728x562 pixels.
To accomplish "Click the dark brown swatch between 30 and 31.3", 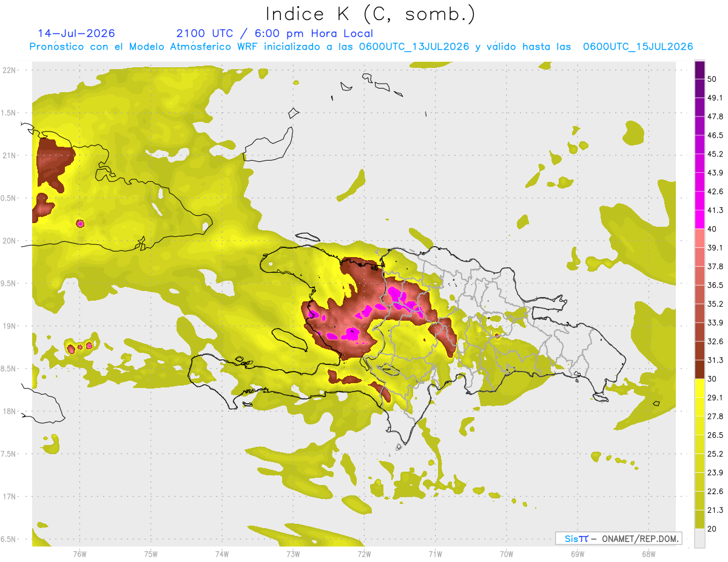I will click(699, 369).
